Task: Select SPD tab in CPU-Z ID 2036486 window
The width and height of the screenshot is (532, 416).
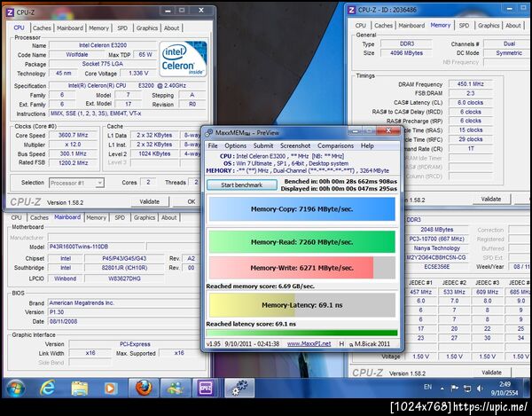Action: (464, 26)
